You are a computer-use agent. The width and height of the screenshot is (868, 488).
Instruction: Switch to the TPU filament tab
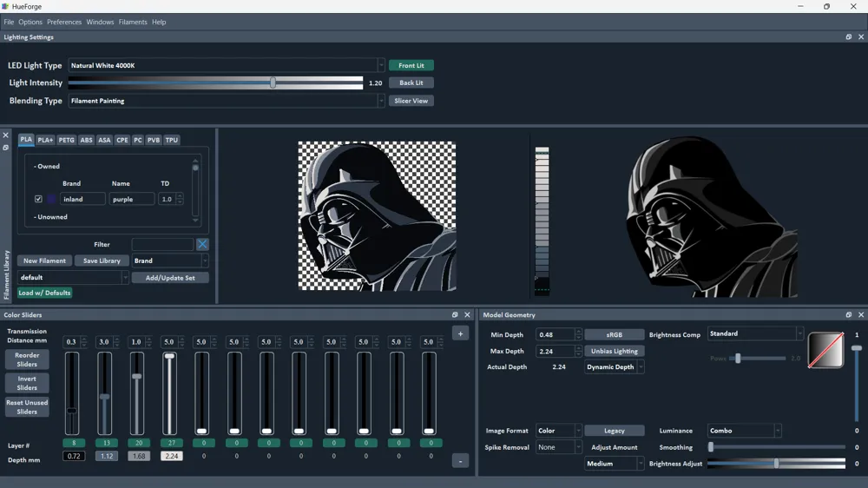point(172,140)
